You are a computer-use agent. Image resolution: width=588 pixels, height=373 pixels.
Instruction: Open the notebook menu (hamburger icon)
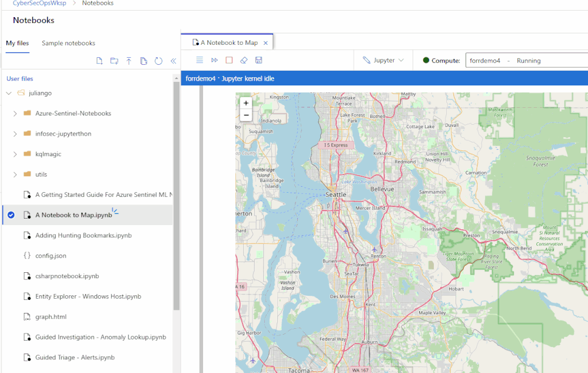pos(200,60)
